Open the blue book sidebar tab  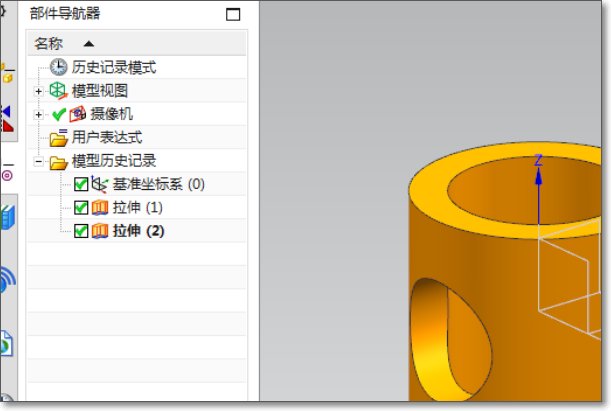[8, 217]
